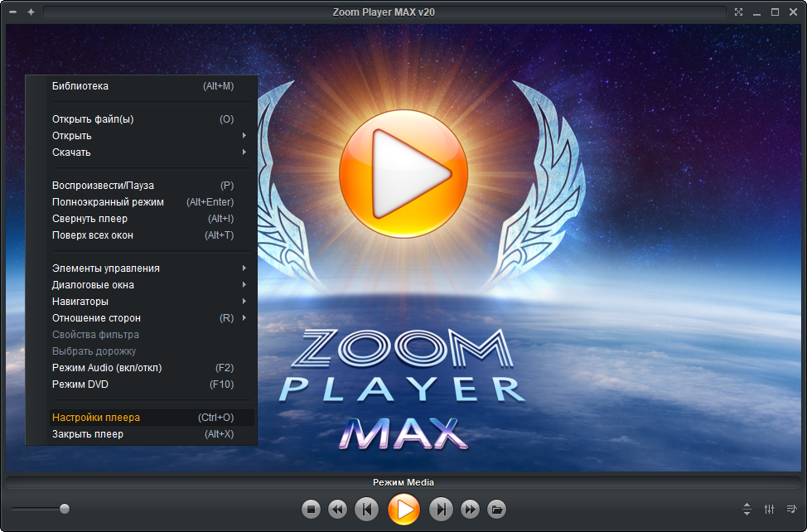807x532 pixels.
Task: Start playback with the orange Play button
Action: point(403,510)
